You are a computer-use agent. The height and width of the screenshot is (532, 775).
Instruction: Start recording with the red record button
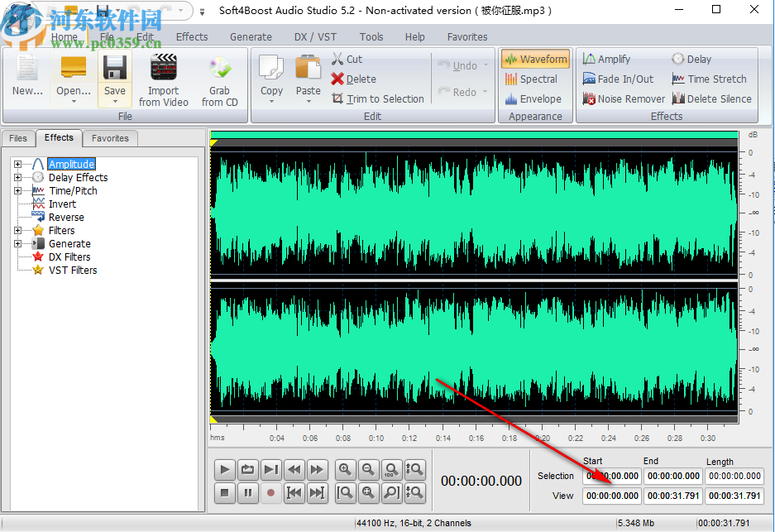click(270, 493)
